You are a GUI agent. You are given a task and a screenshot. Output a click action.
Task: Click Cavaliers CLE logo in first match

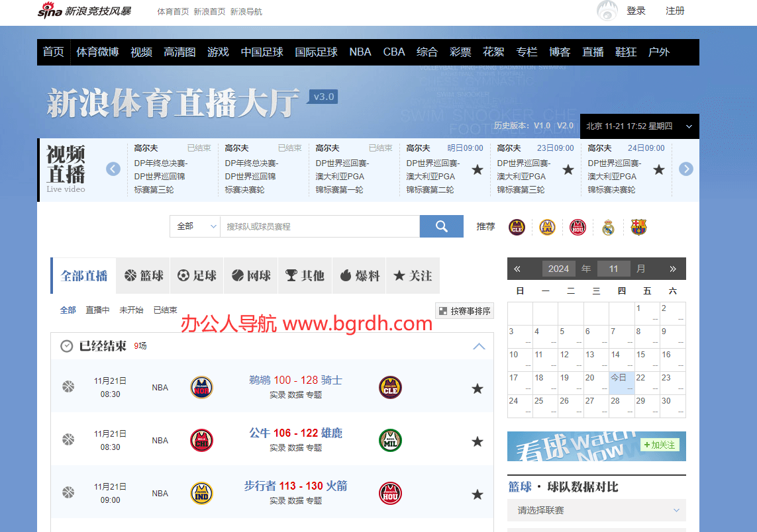(390, 387)
